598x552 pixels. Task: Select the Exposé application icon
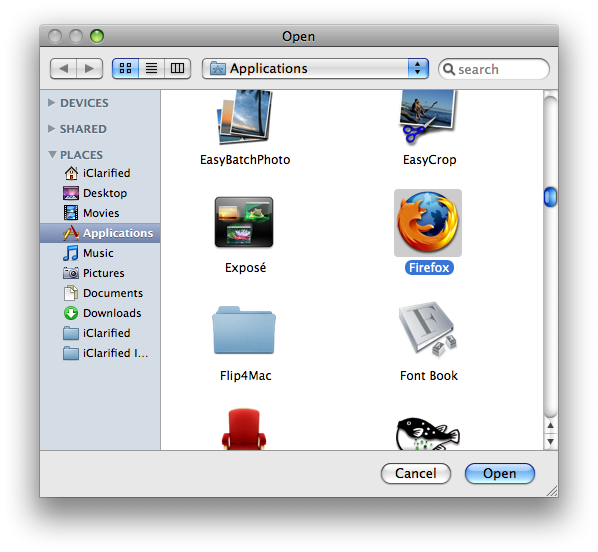pyautogui.click(x=244, y=222)
